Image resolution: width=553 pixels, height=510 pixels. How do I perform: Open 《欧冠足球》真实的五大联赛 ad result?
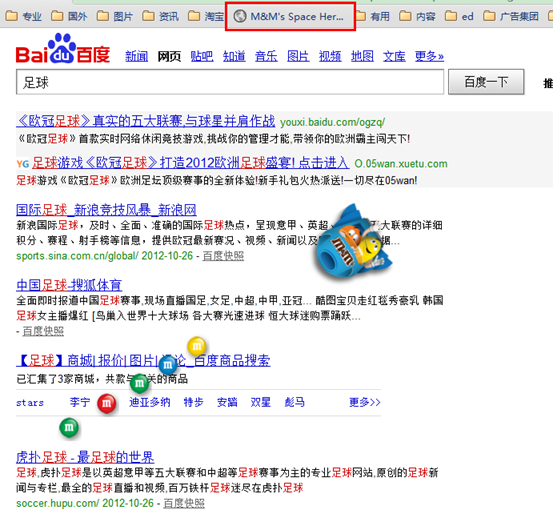tap(146, 121)
